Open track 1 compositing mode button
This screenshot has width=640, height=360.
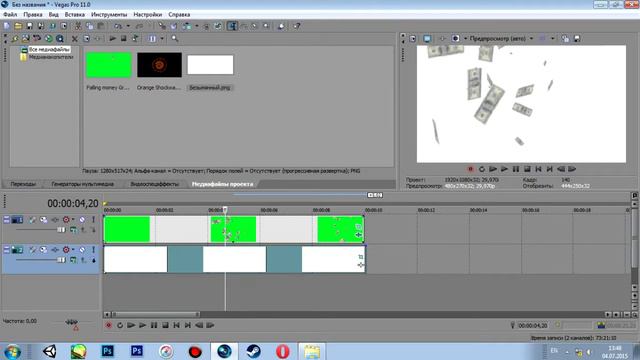[73, 230]
